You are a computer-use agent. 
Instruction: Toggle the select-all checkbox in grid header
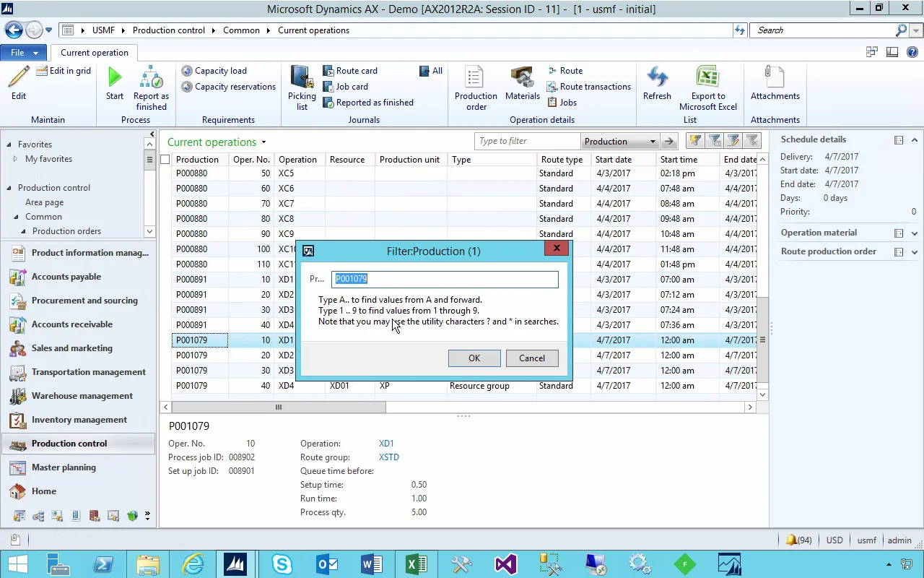click(x=165, y=160)
